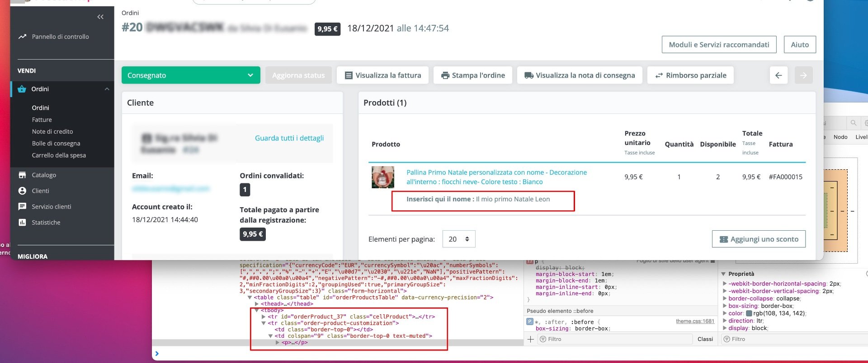Click Visualizza la fattura button

click(x=383, y=75)
